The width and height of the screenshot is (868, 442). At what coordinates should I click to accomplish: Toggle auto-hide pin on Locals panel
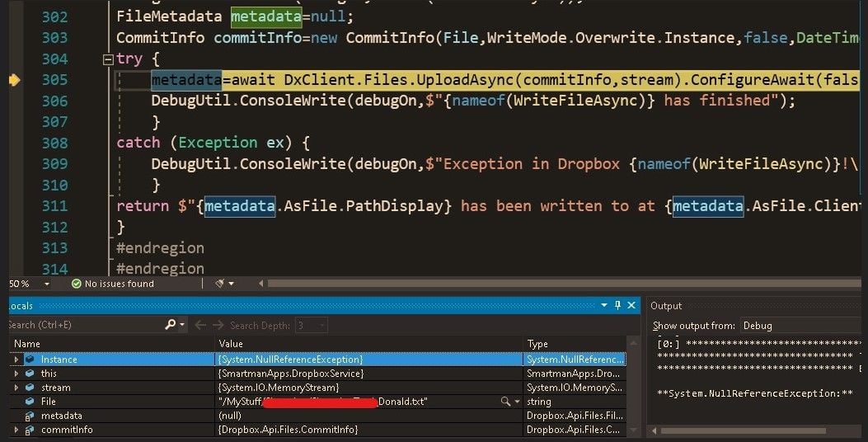point(617,306)
